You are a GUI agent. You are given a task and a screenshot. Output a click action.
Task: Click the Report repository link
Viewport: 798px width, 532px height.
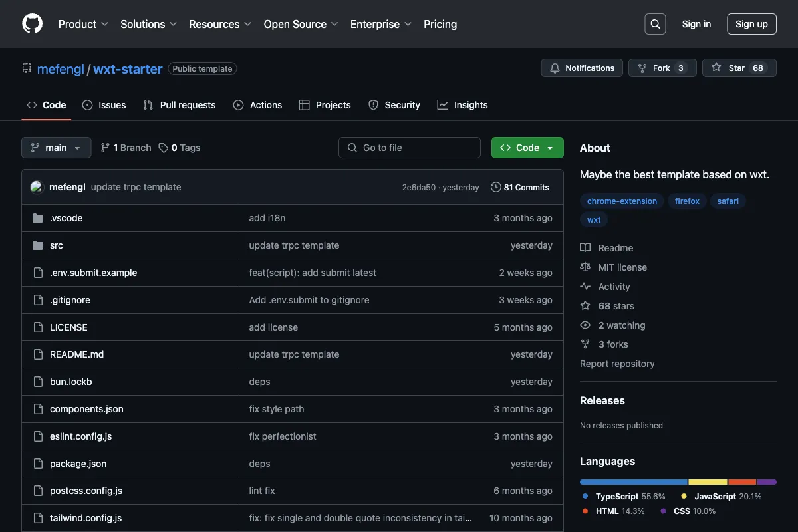coord(617,364)
